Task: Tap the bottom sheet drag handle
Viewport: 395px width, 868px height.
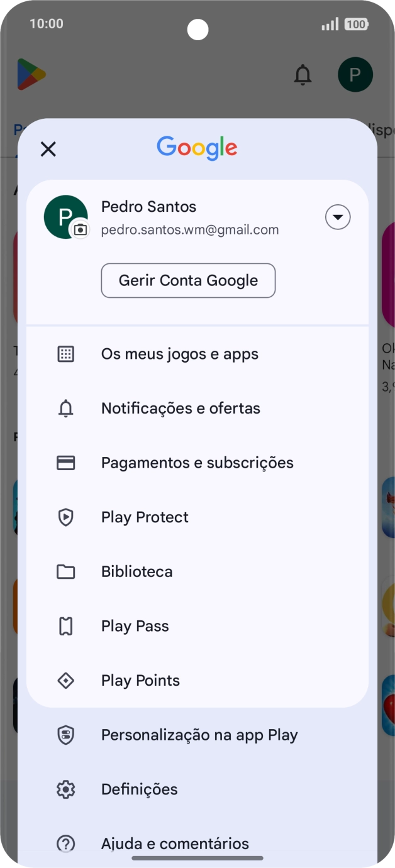Action: (197, 858)
